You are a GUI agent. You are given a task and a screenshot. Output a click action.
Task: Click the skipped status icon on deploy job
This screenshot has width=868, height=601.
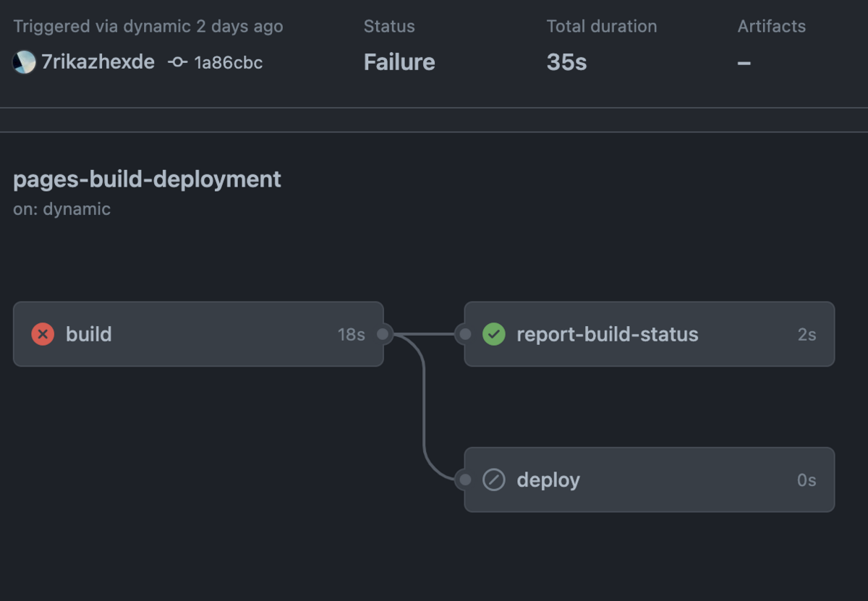(493, 479)
